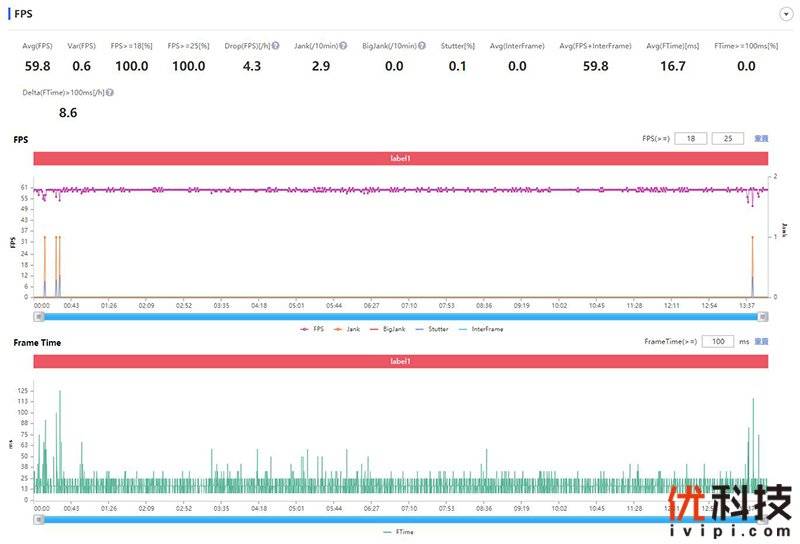Click the FPS(>=) threshold field showing 25
The height and width of the screenshot is (544, 800).
(728, 138)
